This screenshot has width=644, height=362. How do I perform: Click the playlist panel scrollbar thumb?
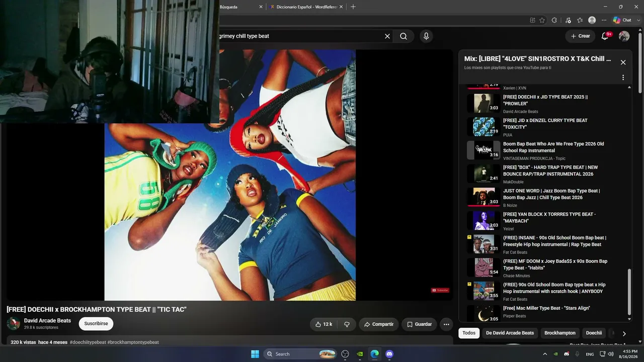pos(629,292)
